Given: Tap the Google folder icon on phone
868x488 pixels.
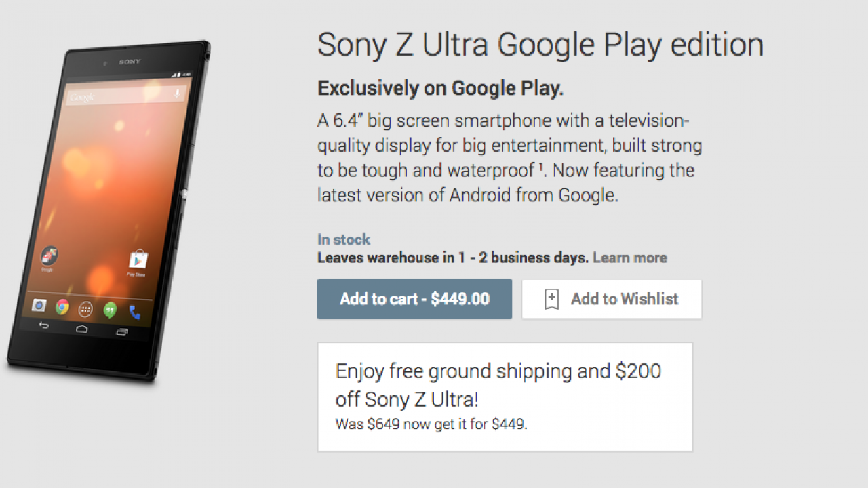Looking at the screenshot, I should coord(48,256).
